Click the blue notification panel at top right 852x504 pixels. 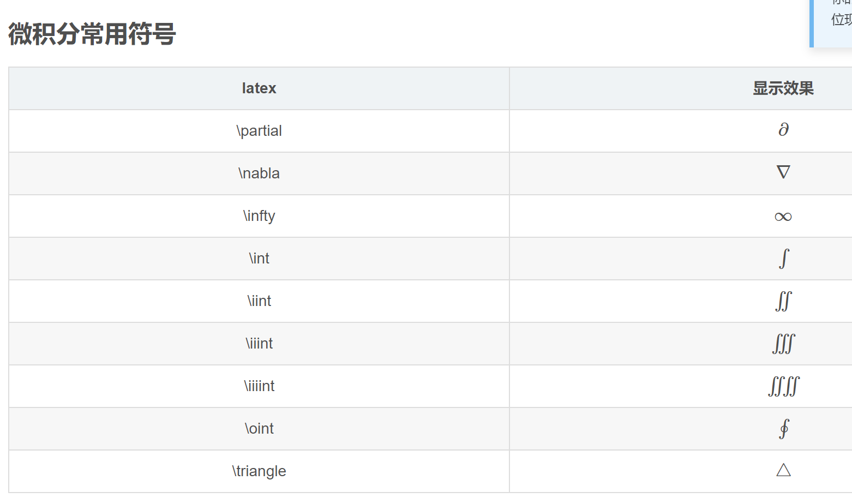(831, 23)
